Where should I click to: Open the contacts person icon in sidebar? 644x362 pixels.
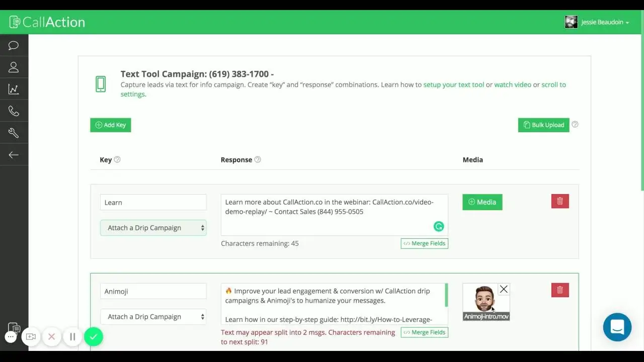coord(14,67)
